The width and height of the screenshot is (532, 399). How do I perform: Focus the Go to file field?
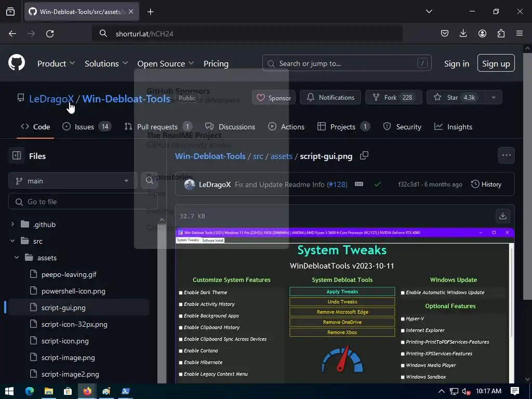[83, 202]
